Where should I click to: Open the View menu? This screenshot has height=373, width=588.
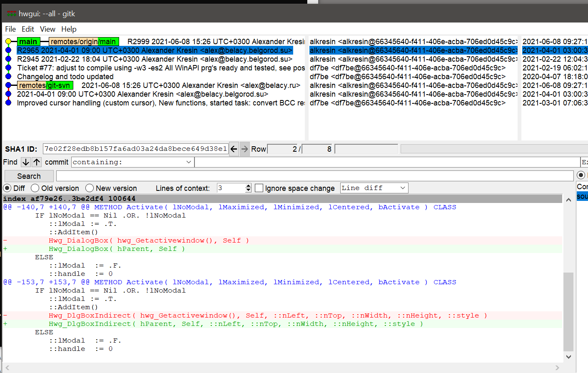pyautogui.click(x=47, y=29)
